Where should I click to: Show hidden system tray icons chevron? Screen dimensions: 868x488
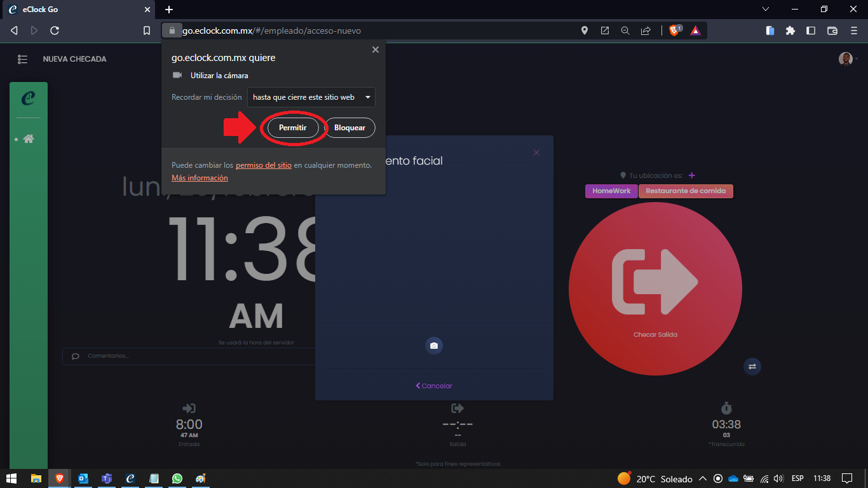(703, 478)
